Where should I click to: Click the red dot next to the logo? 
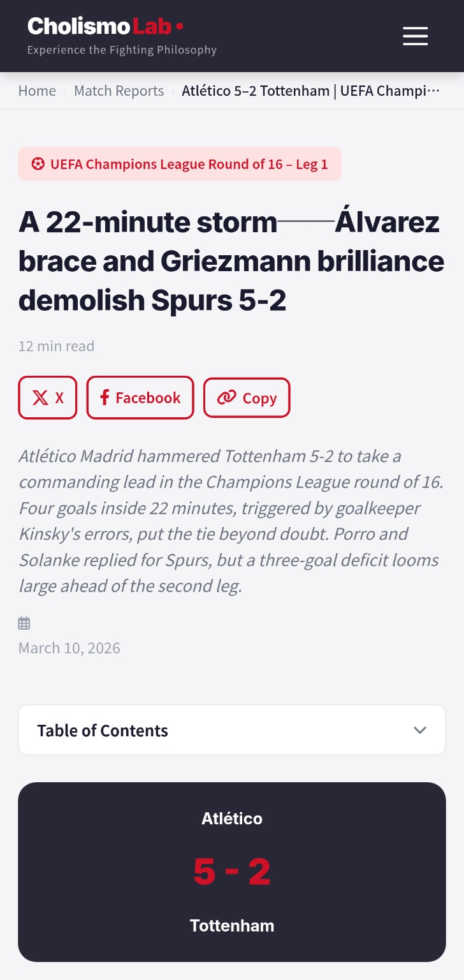click(x=180, y=27)
